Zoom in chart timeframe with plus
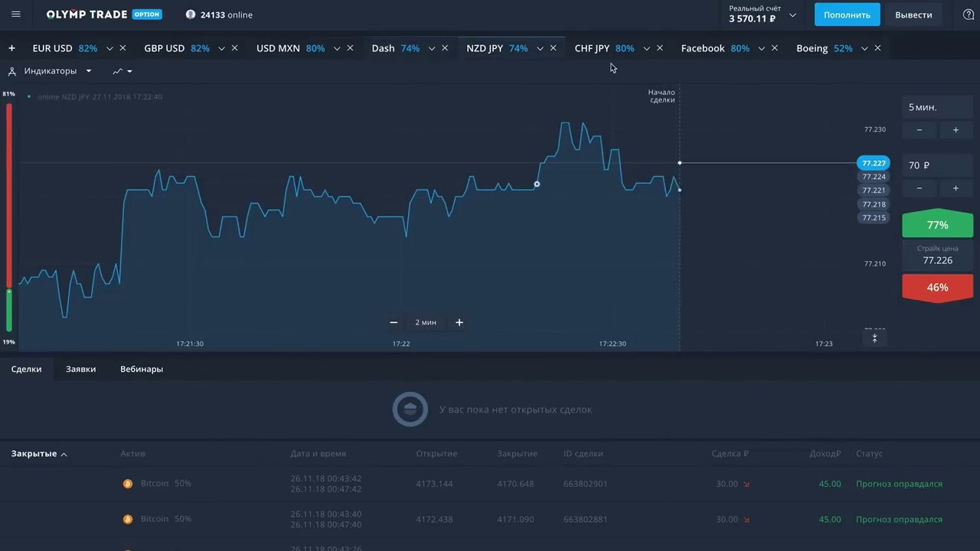980x551 pixels. coord(459,322)
